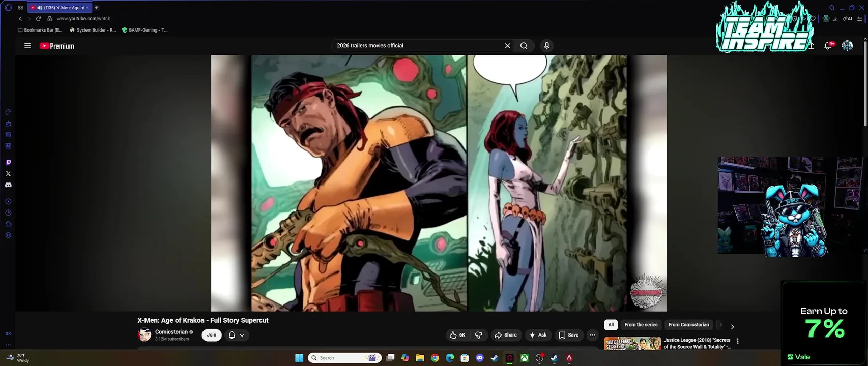Share the X-Men Age of Krakoa video
The width and height of the screenshot is (868, 366).
coord(505,335)
